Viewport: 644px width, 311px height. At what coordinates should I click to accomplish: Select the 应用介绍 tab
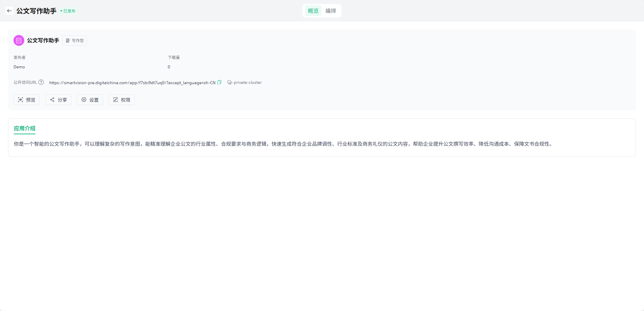[25, 128]
